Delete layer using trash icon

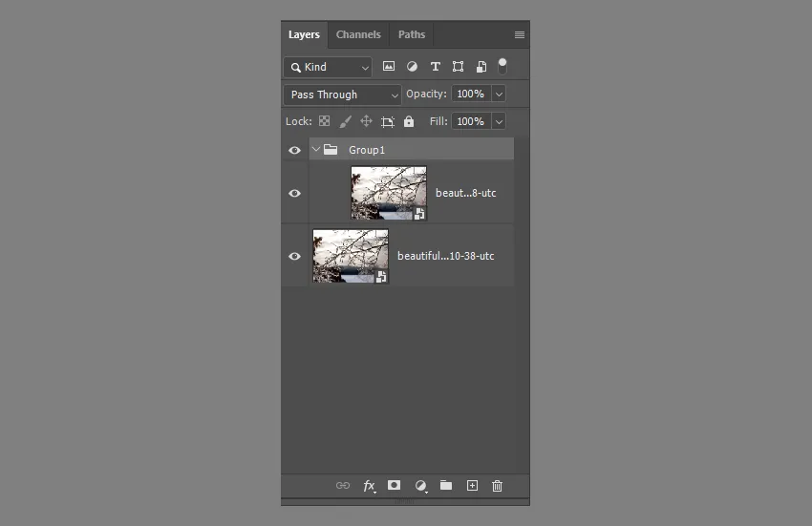(x=497, y=486)
